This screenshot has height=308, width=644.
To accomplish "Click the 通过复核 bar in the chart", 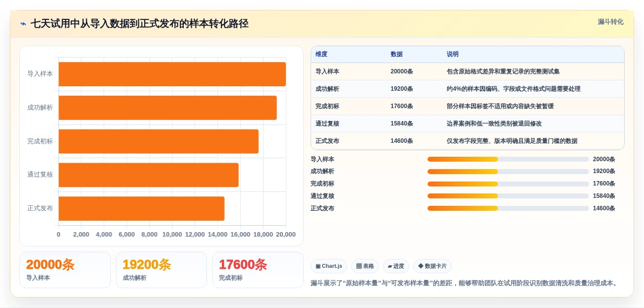I will point(149,175).
